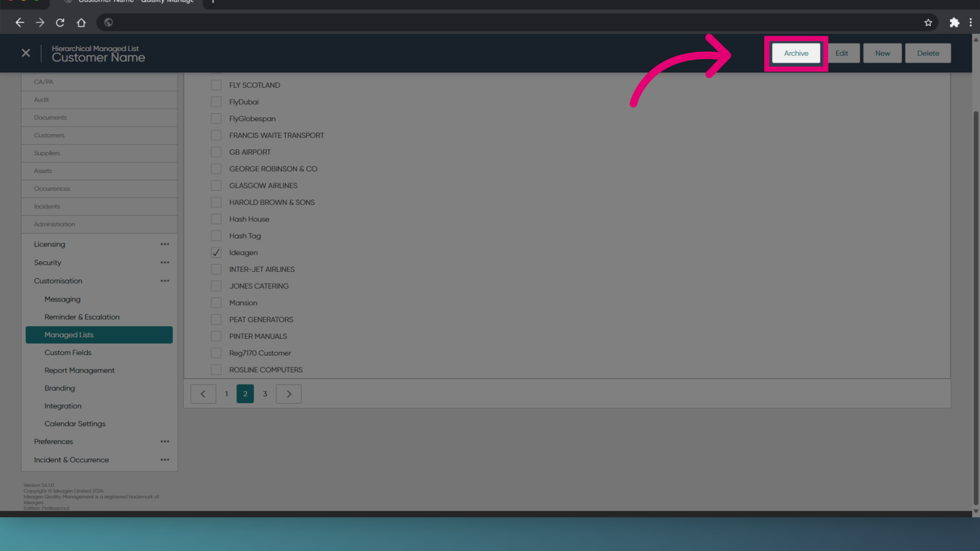Screen dimensions: 980x551
Task: Open the Suppliers module tab
Action: point(100,154)
